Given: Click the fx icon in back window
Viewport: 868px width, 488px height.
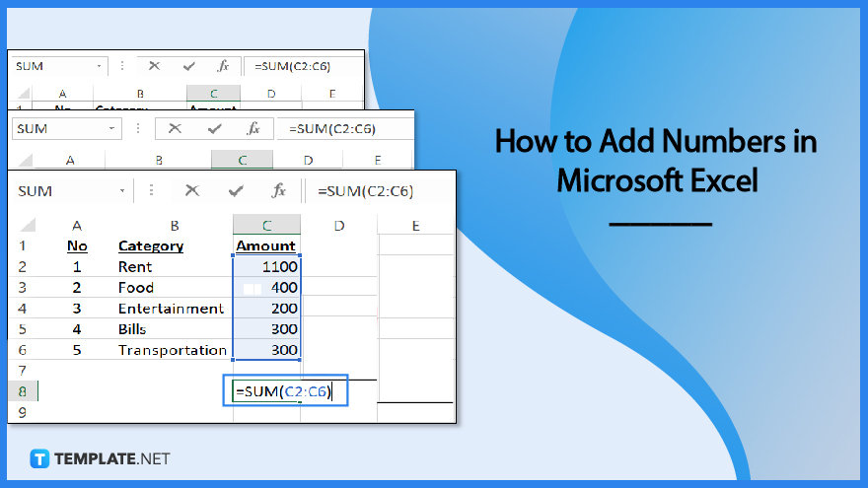Looking at the screenshot, I should [x=223, y=66].
